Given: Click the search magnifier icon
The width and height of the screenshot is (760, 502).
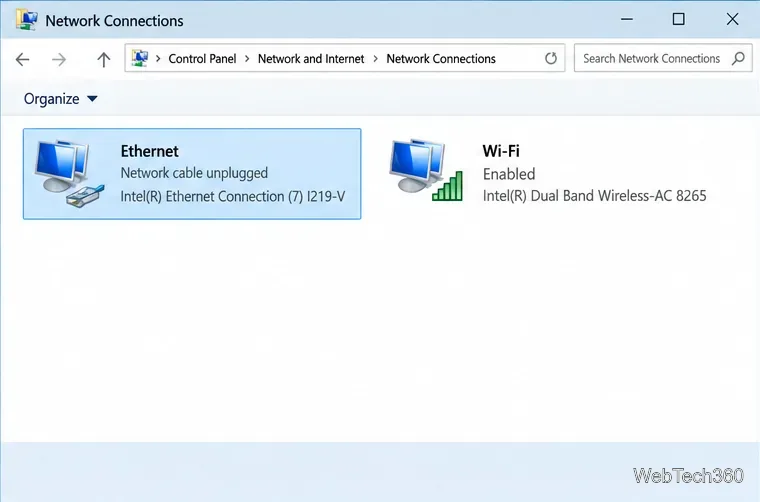Looking at the screenshot, I should point(738,59).
